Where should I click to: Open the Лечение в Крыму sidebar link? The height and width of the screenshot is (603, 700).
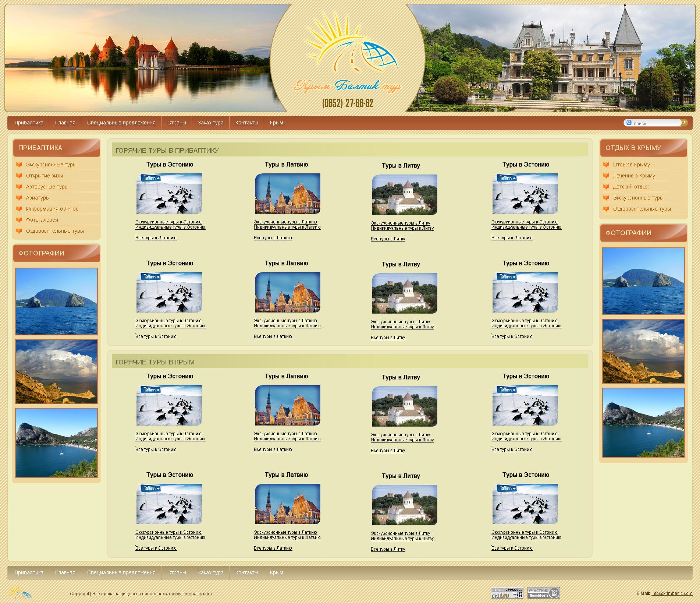tap(634, 176)
